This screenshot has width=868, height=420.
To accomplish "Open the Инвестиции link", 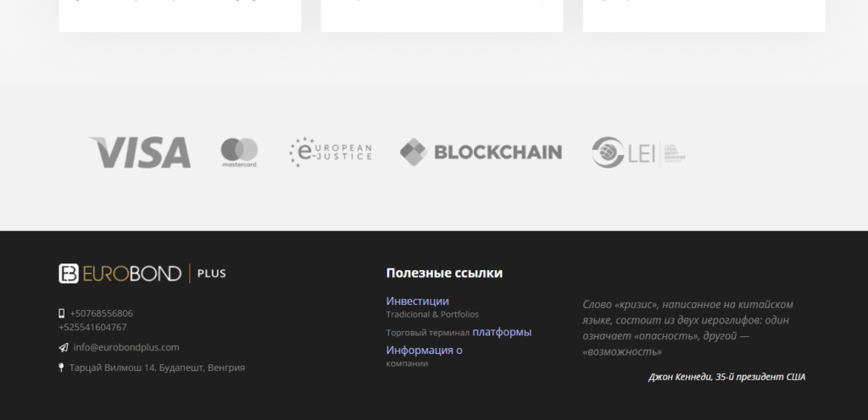I will 417,301.
